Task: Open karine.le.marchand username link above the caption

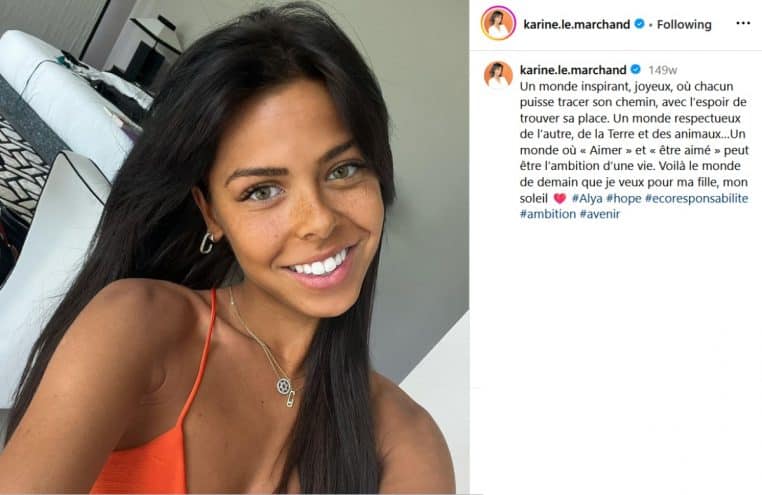Action: [573, 70]
